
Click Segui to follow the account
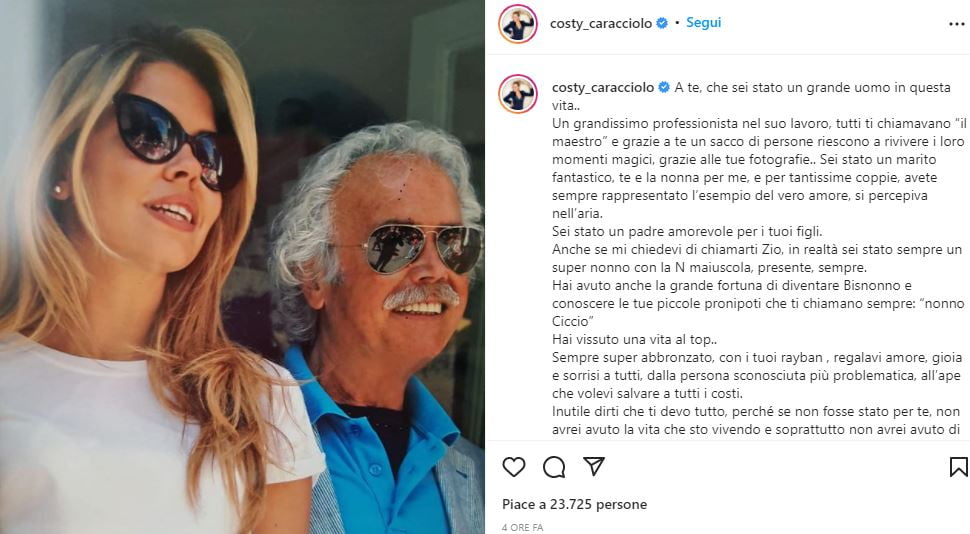point(703,23)
